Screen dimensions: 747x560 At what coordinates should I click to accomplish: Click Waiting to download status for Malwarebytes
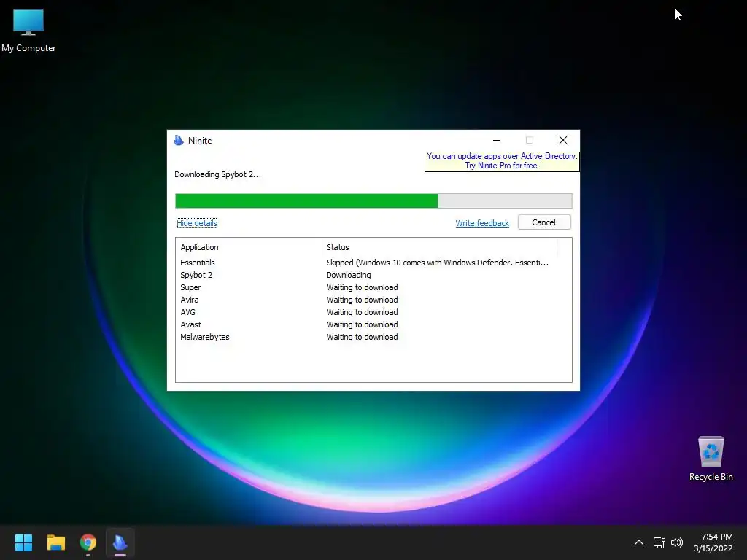(x=362, y=337)
